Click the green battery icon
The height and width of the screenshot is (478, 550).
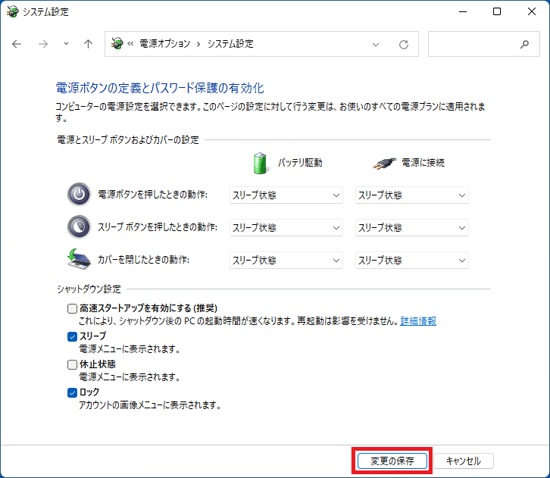point(260,163)
